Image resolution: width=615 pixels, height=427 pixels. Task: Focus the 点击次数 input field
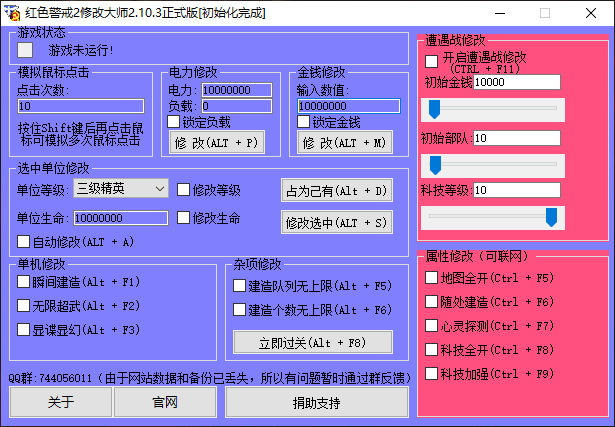click(81, 106)
